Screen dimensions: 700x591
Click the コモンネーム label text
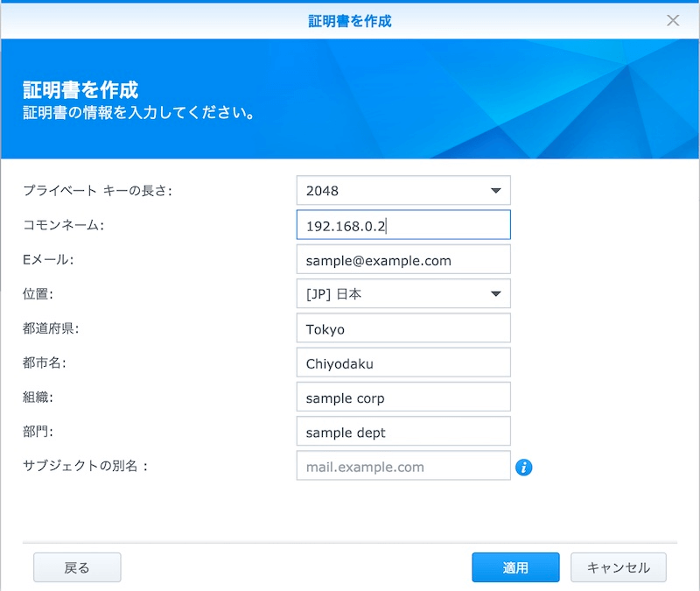(x=63, y=226)
